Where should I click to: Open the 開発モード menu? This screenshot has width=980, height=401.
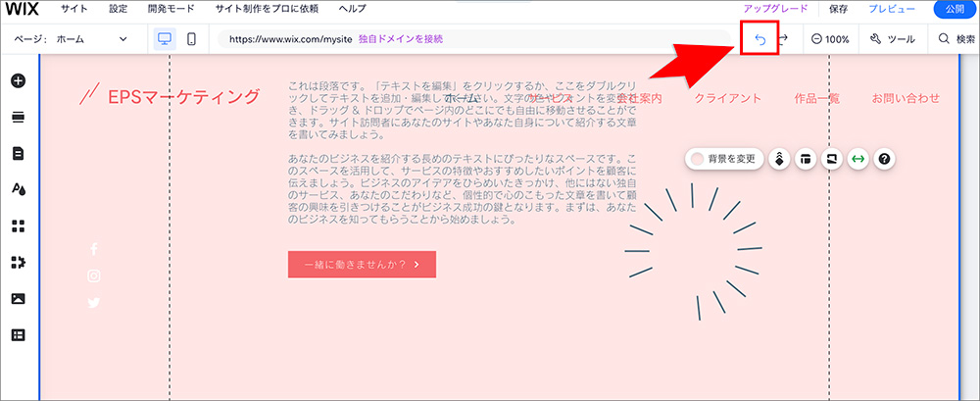(x=171, y=10)
